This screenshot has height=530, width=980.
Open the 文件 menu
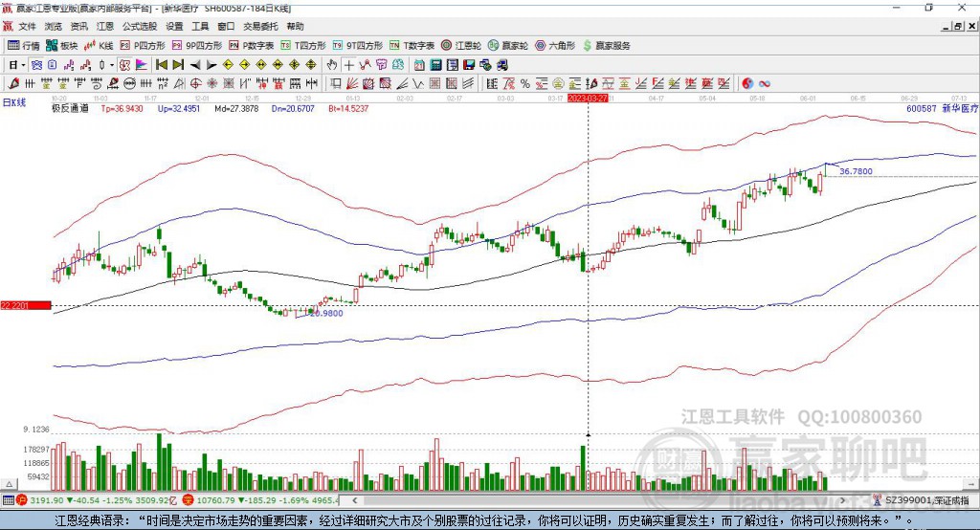pyautogui.click(x=27, y=26)
